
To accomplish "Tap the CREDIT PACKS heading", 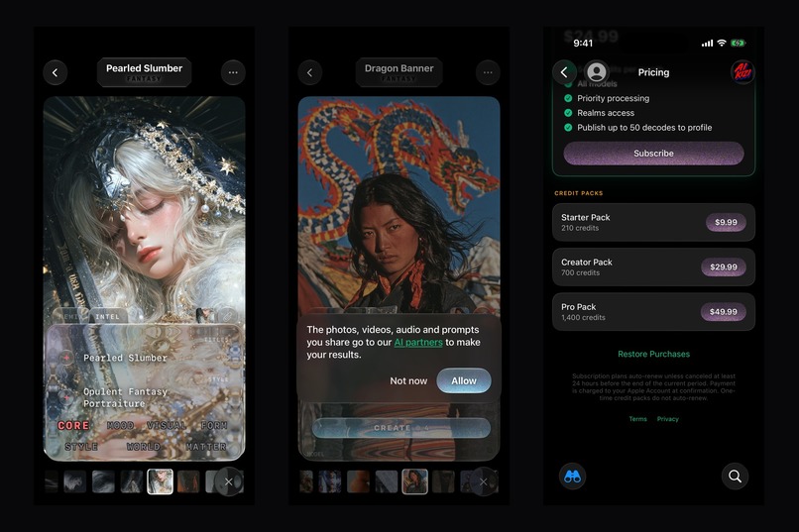I will point(578,193).
